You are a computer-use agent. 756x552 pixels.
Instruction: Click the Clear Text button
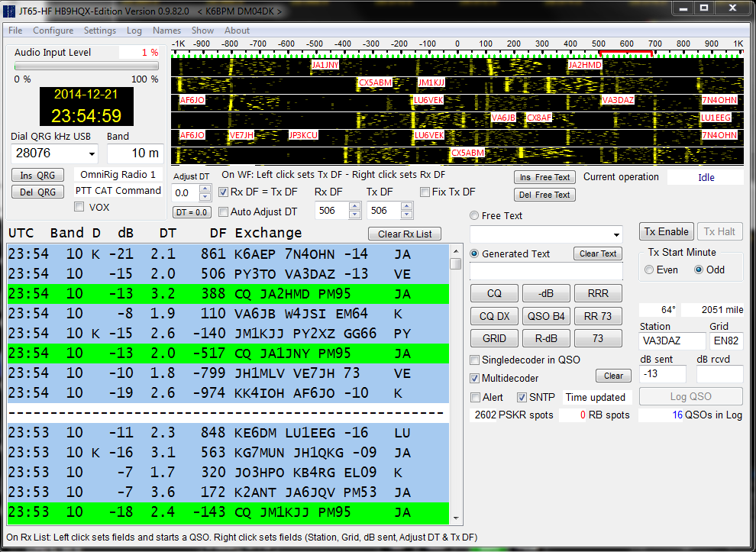(x=598, y=253)
